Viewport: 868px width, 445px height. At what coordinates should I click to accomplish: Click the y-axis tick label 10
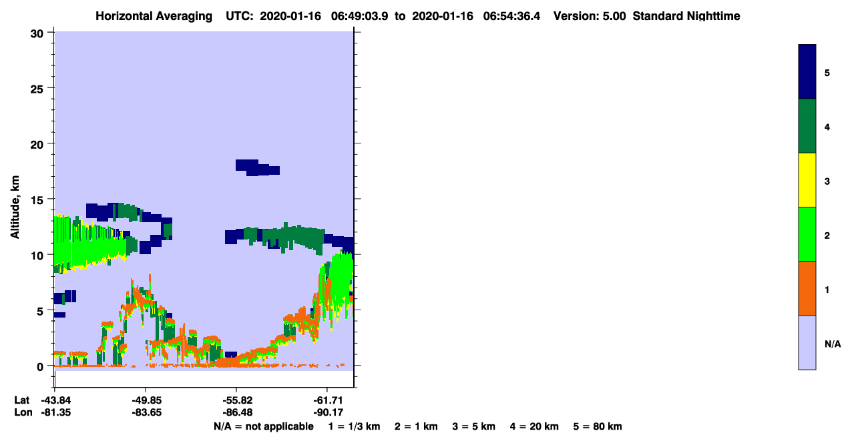tap(39, 255)
